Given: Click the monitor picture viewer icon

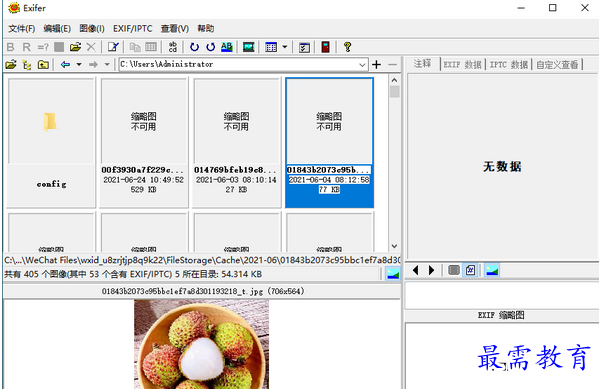Looking at the screenshot, I should point(249,47).
